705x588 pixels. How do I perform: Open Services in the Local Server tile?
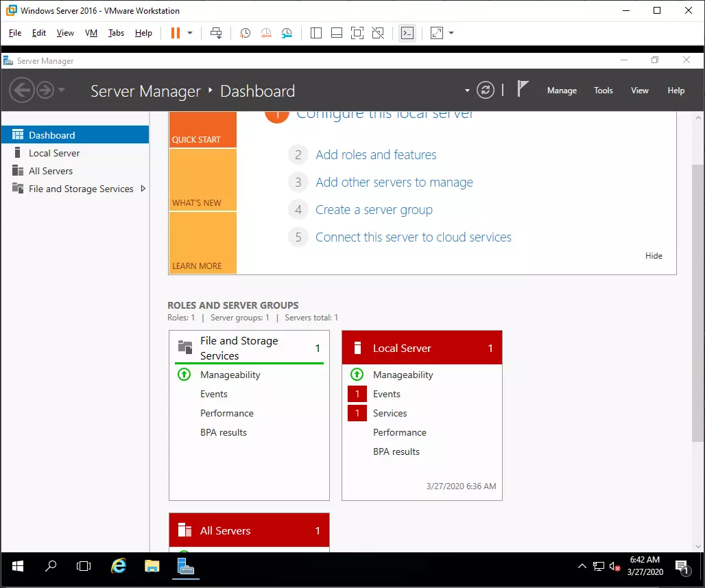390,414
